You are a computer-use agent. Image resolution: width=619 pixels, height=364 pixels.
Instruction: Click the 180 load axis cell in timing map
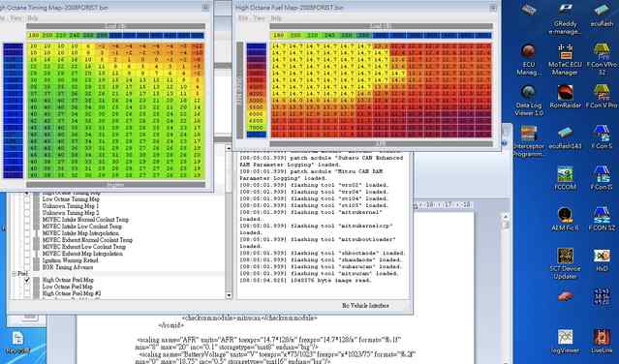tap(33, 36)
